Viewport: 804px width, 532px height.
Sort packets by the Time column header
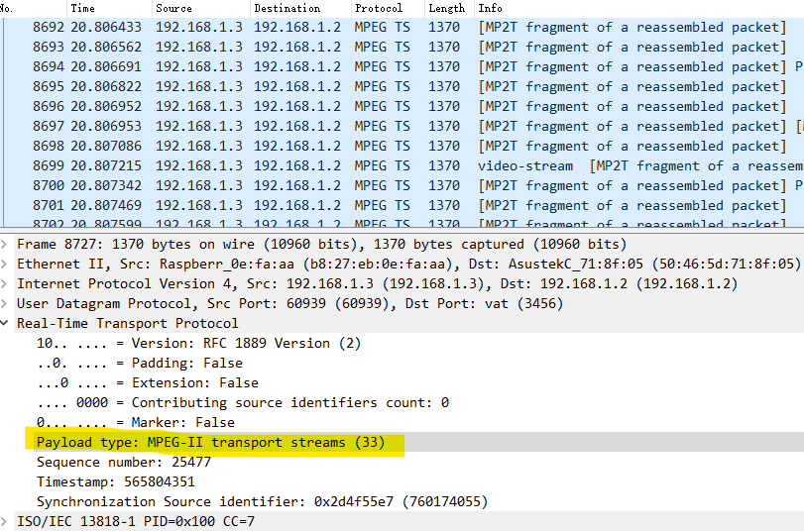tap(83, 8)
